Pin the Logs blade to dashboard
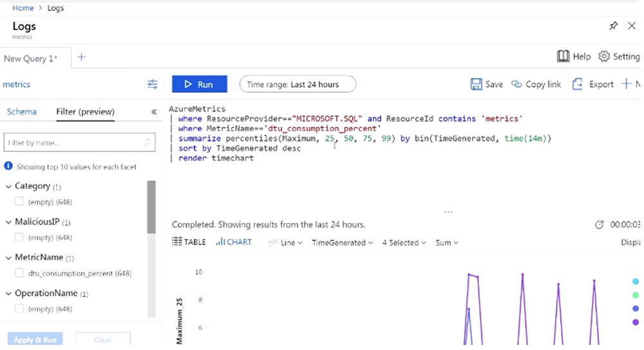The width and height of the screenshot is (644, 350). 613,26
